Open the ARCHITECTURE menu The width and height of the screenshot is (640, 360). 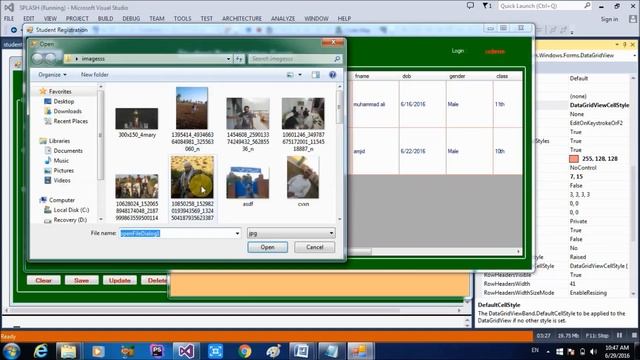(242, 18)
